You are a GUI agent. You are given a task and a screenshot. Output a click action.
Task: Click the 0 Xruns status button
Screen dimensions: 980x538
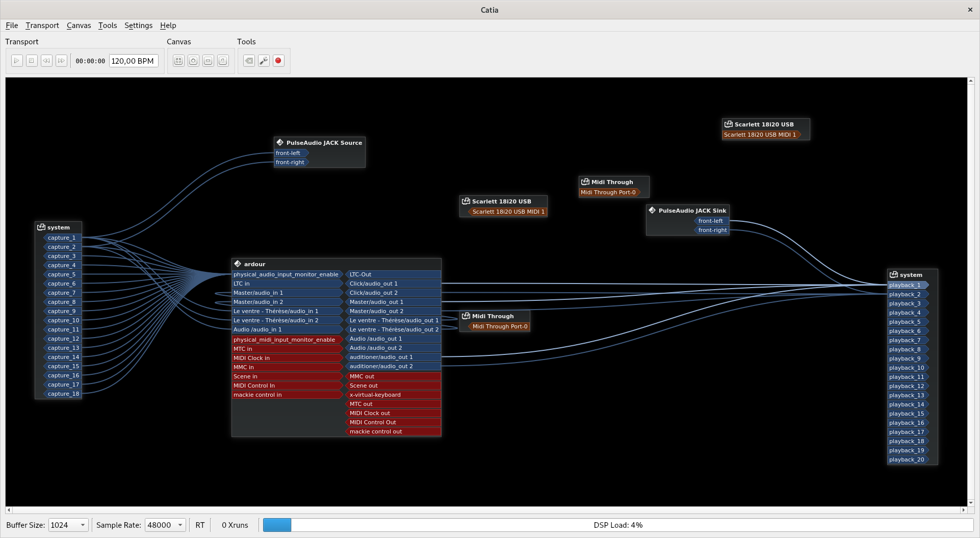pos(235,525)
